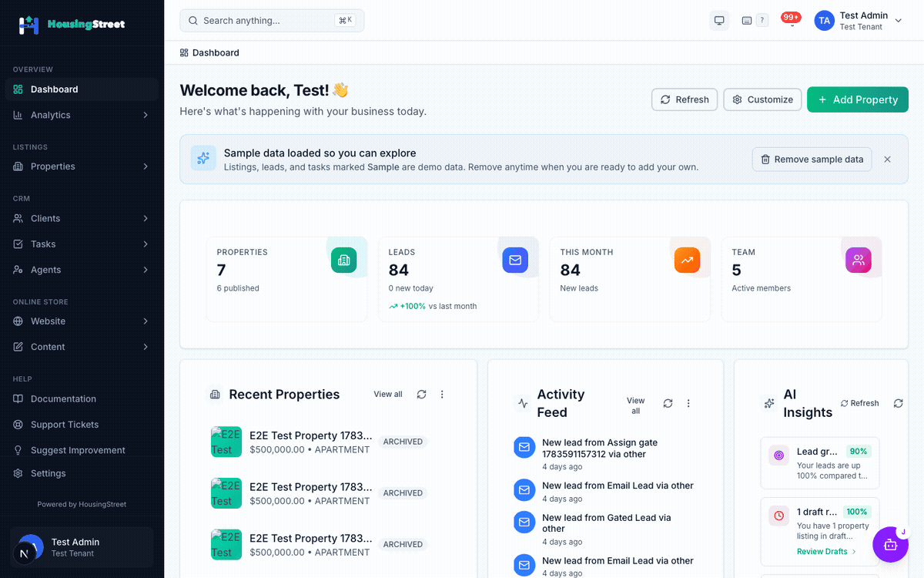This screenshot has width=924, height=578.
Task: Click the draft reminder clock icon
Action: click(778, 516)
